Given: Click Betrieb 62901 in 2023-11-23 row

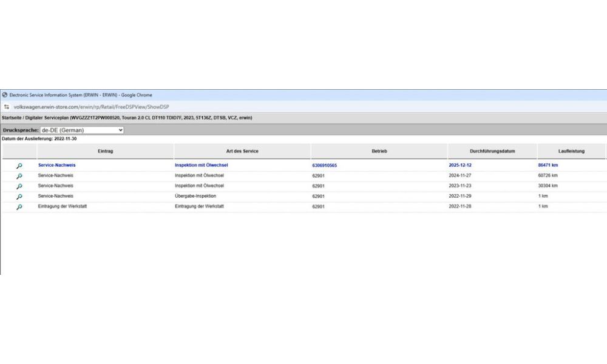Looking at the screenshot, I should (318, 186).
